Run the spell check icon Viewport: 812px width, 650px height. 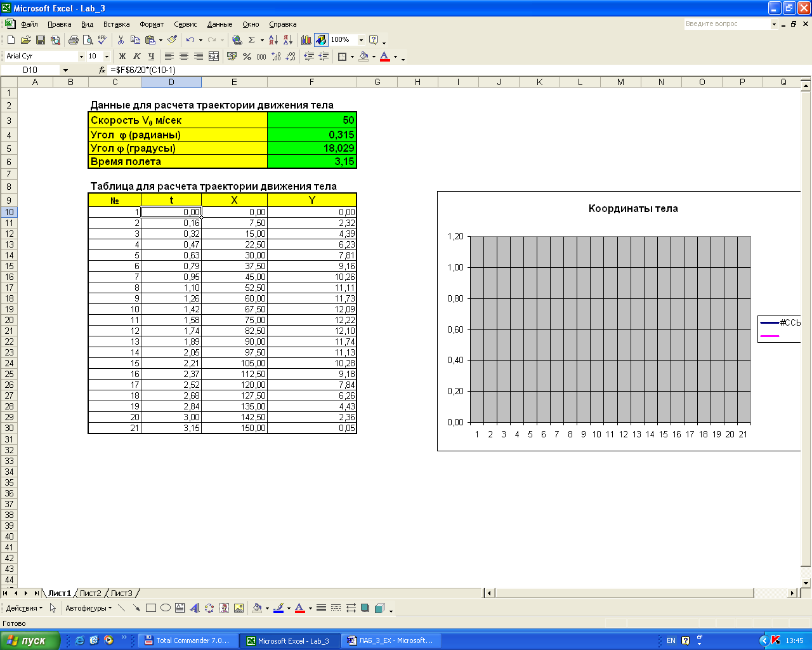tap(102, 40)
